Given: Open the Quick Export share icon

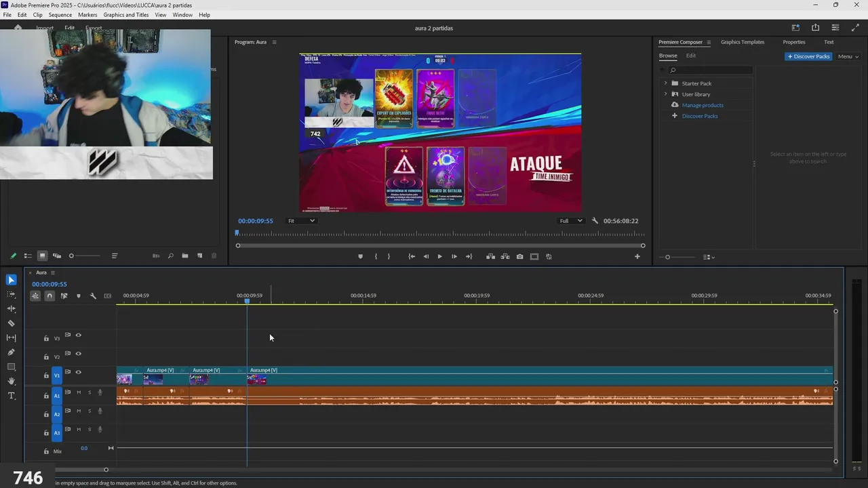Looking at the screenshot, I should [815, 28].
